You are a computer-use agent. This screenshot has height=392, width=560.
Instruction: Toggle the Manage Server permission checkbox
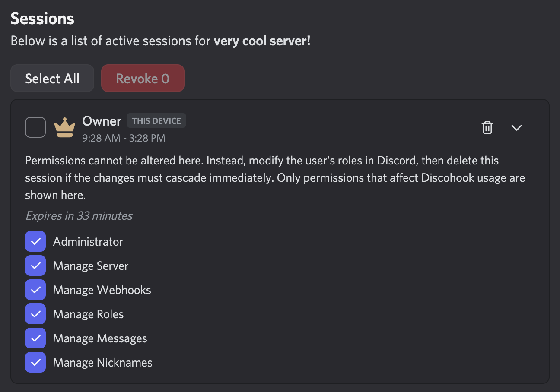click(35, 266)
